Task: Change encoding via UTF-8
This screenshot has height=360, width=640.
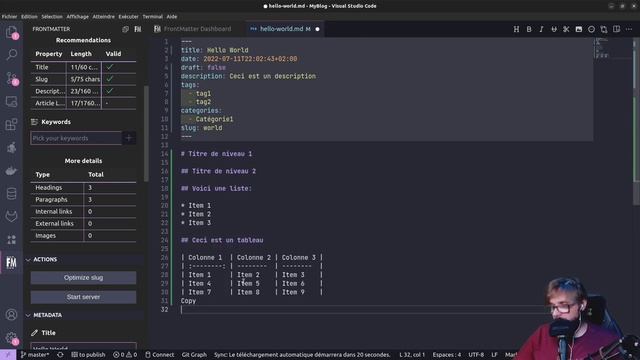Action: pyautogui.click(x=476, y=355)
